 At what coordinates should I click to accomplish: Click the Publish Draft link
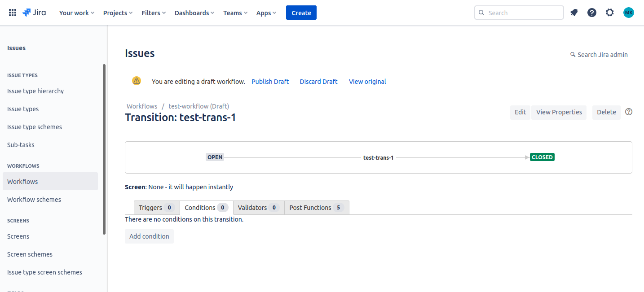point(270,82)
